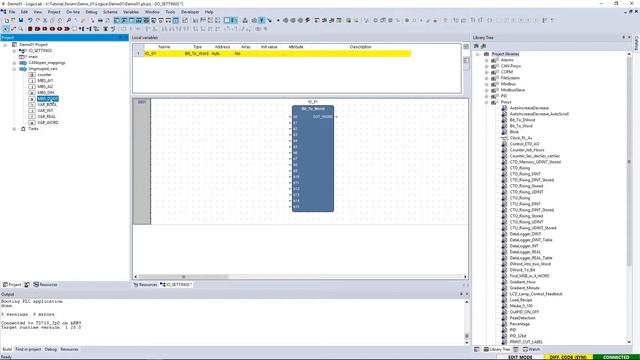Open the Developer menu
The height and width of the screenshot is (360, 640).
tap(190, 12)
